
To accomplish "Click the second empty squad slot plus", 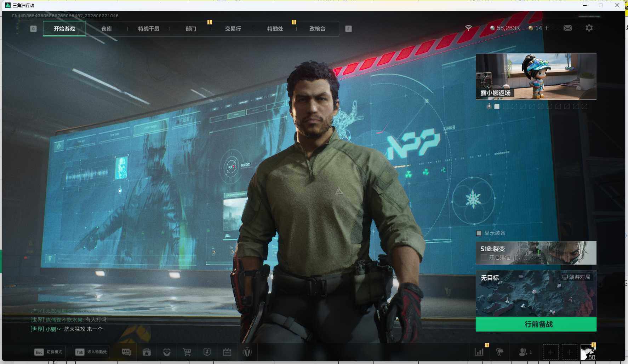I will pyautogui.click(x=569, y=352).
